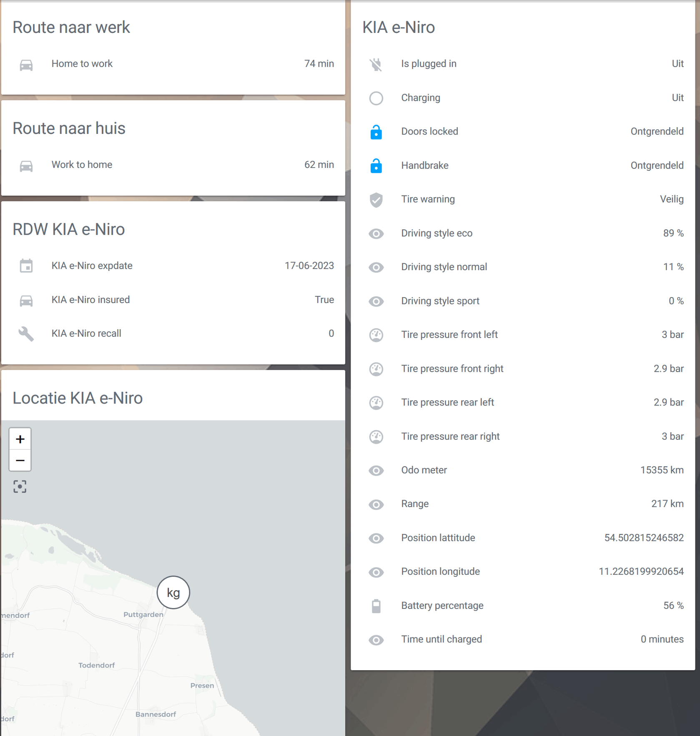The image size is (700, 736).
Task: Open the KIA e-Niro insured entity
Action: coord(90,300)
